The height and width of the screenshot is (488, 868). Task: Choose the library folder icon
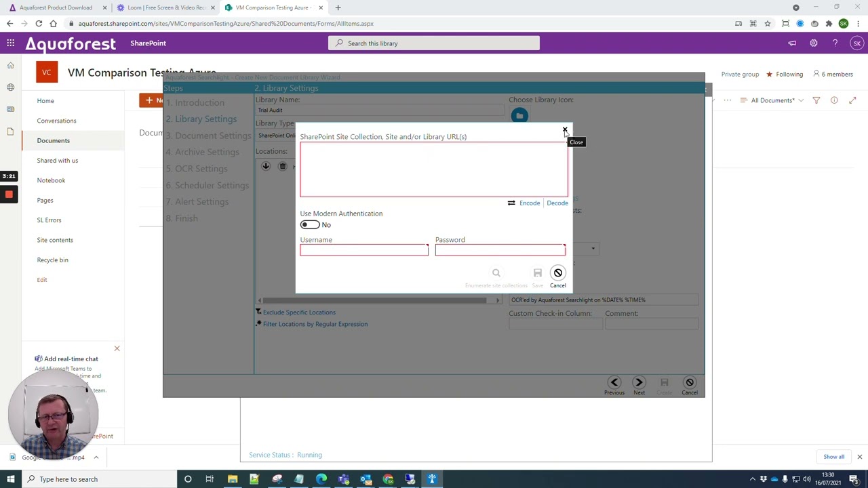click(519, 116)
